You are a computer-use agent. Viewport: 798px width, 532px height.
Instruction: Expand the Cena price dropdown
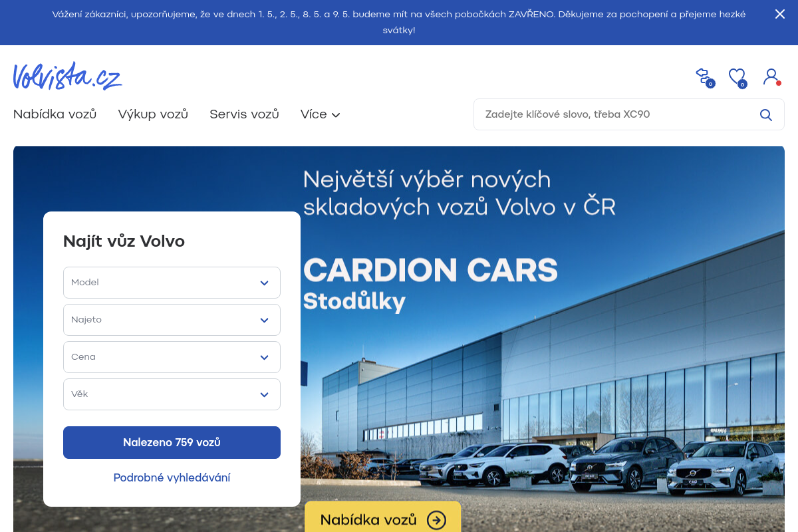point(172,356)
